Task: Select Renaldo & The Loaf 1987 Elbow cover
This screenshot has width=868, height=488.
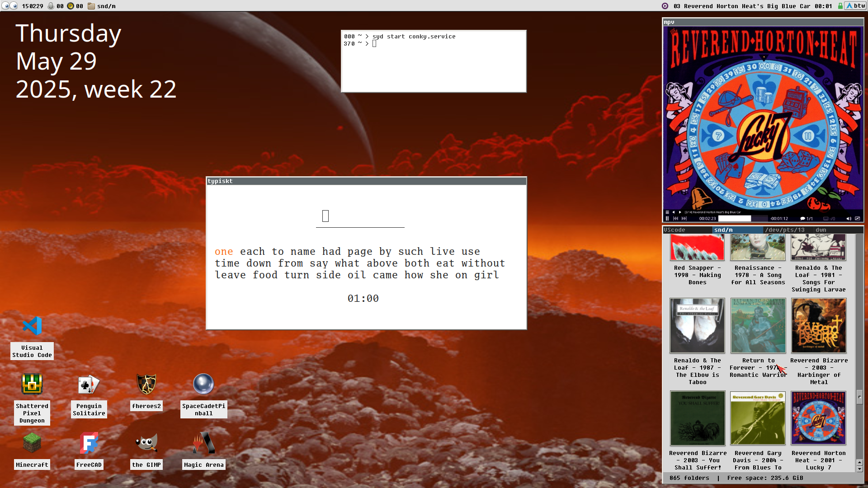Action: (x=697, y=325)
